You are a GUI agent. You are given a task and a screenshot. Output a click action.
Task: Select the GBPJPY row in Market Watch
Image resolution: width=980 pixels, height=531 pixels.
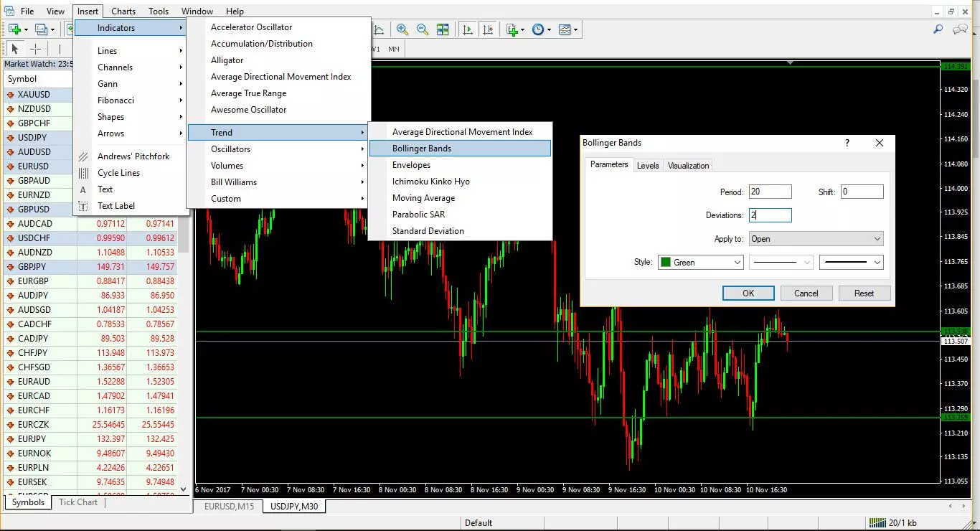tap(90, 267)
